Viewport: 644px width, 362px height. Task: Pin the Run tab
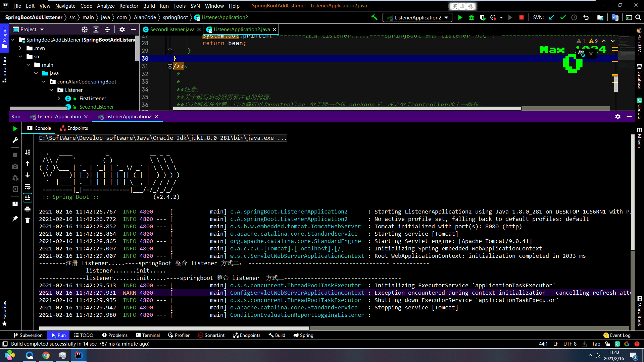(15, 219)
